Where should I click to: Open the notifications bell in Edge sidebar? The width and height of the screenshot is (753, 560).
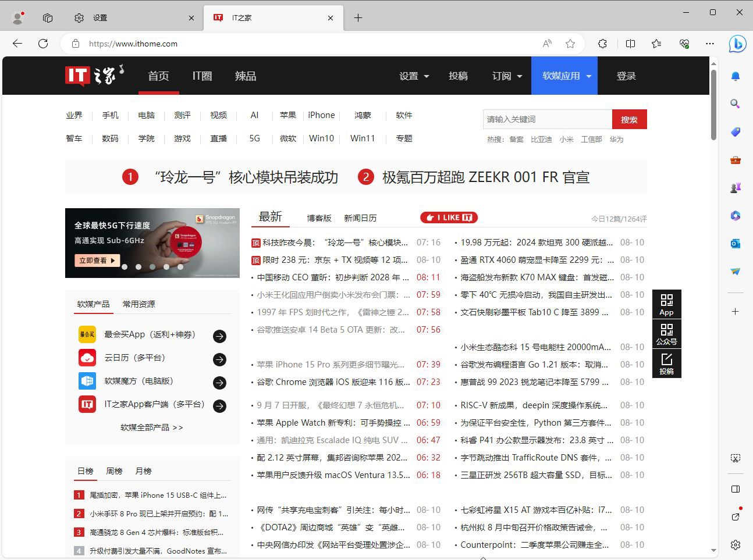(x=736, y=76)
